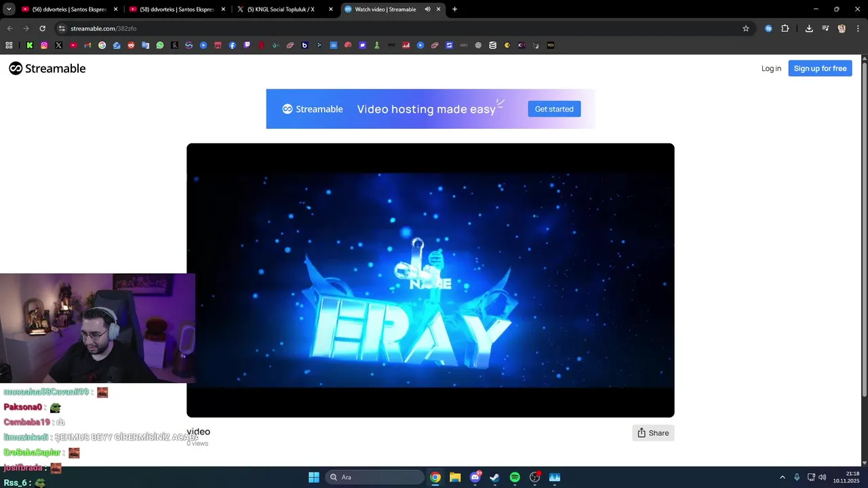Open the WhatsApp bookmark icon
Viewport: 868px width, 488px height.
(160, 45)
